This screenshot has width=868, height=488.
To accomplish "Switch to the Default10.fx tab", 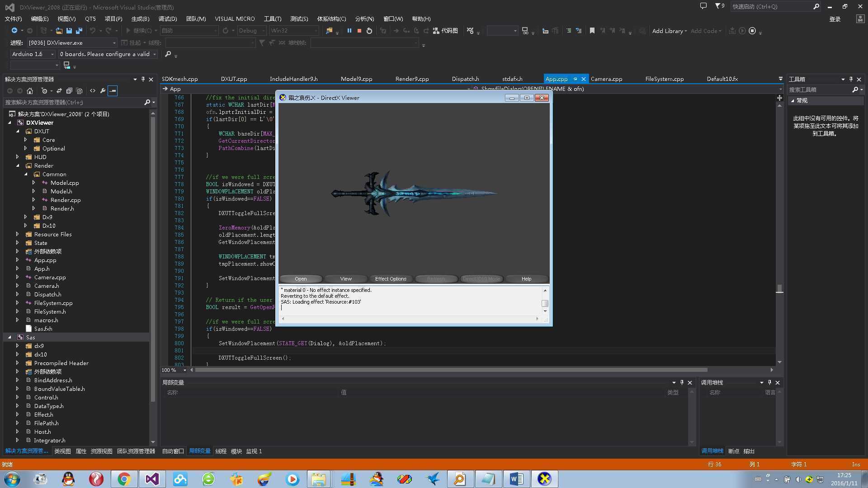I will coord(722,79).
